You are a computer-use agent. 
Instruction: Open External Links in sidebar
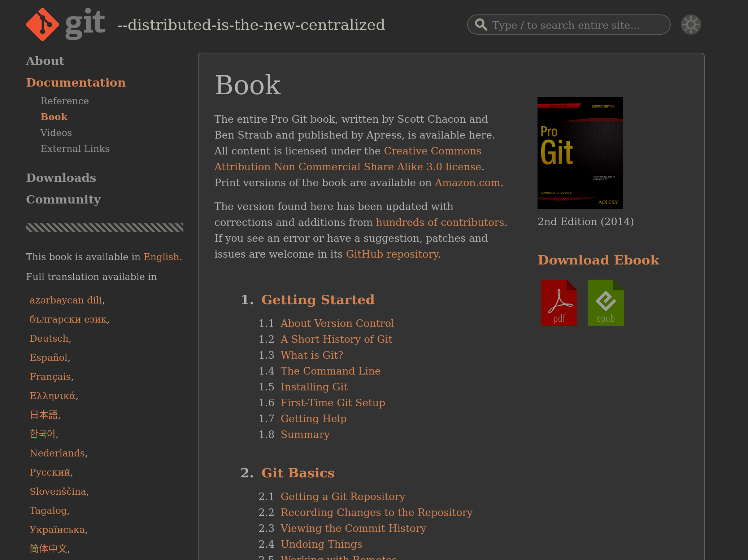tap(75, 149)
